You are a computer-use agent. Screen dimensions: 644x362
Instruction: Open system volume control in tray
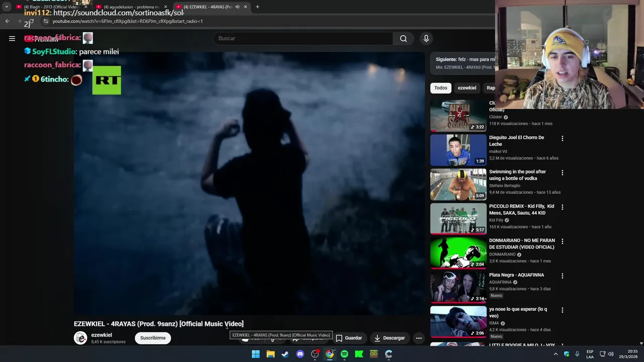click(x=611, y=354)
